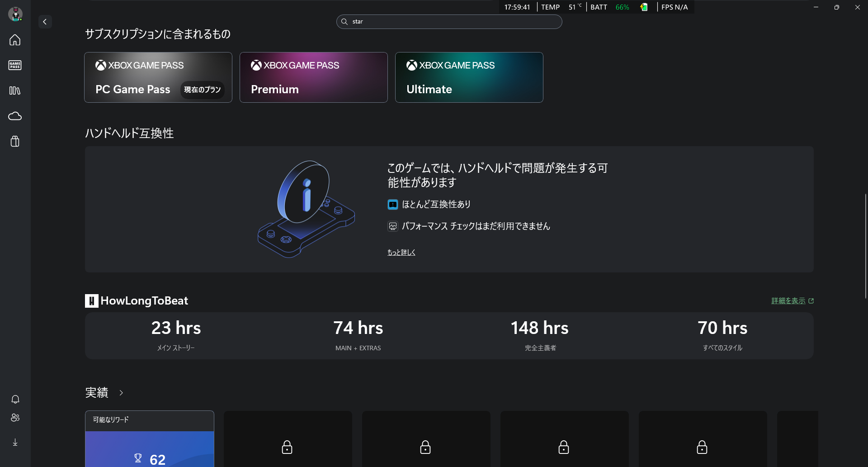Select the PC Game Pass plan card
Viewport: 868px width, 467px height.
(x=158, y=77)
